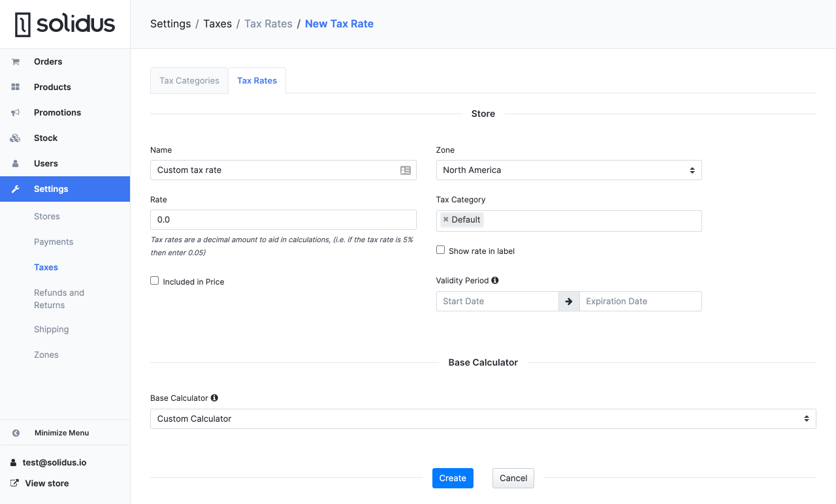This screenshot has width=836, height=504.
Task: Click the Products grid icon
Action: click(15, 87)
